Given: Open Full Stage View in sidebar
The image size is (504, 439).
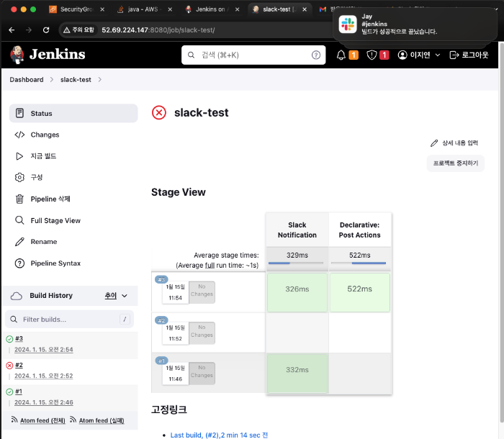Looking at the screenshot, I should pos(73,220).
